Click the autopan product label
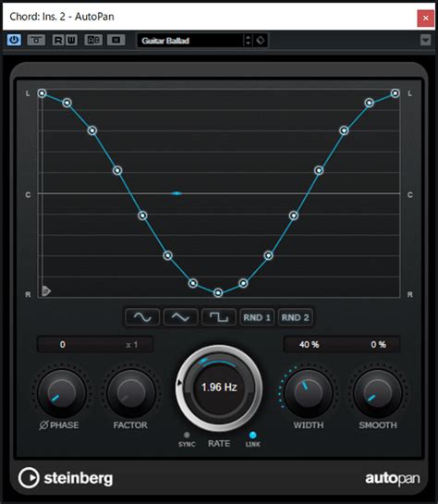 tap(393, 479)
